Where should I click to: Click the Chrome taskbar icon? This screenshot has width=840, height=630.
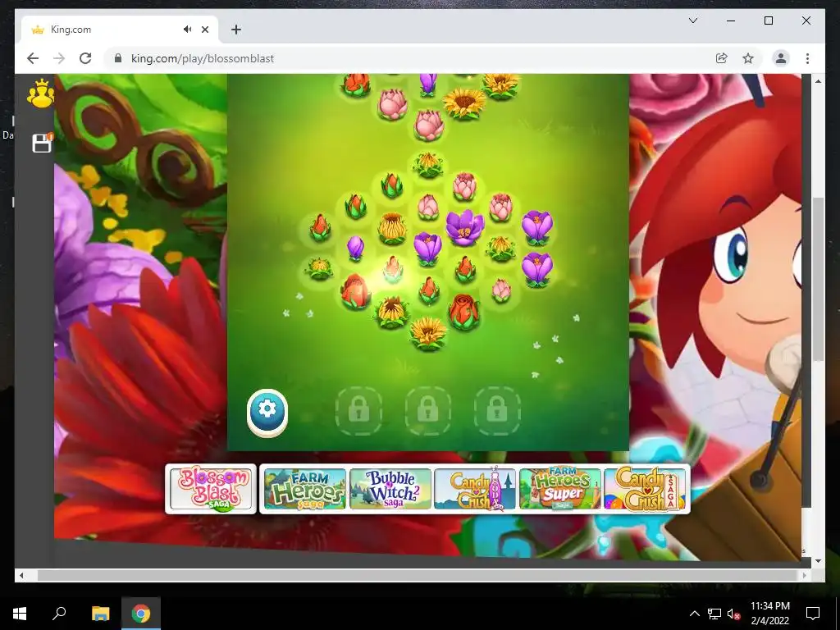coord(141,614)
